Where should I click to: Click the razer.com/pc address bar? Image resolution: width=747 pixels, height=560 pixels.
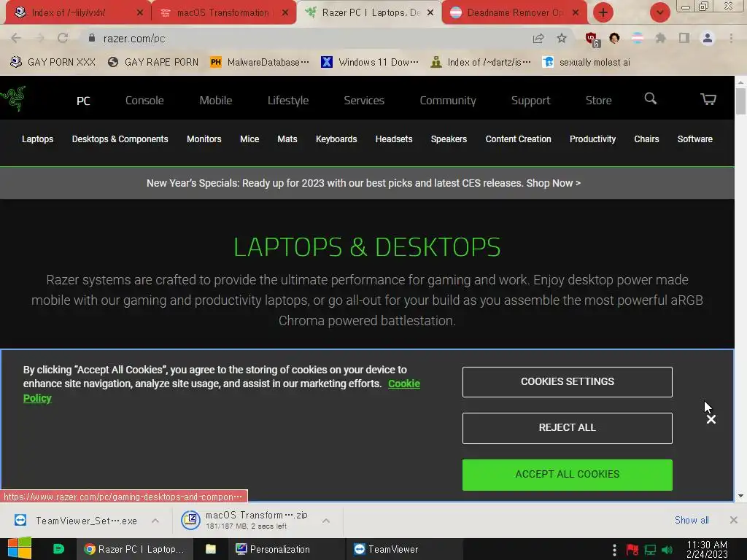click(x=305, y=38)
